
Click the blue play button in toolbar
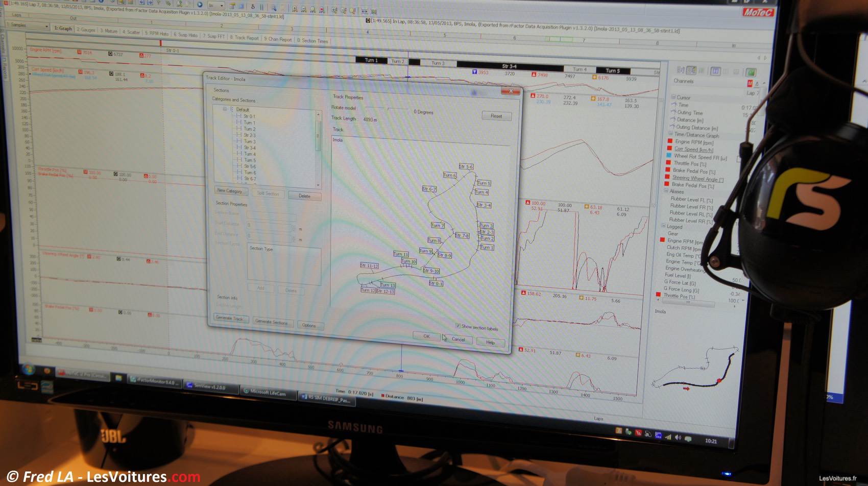tap(200, 5)
